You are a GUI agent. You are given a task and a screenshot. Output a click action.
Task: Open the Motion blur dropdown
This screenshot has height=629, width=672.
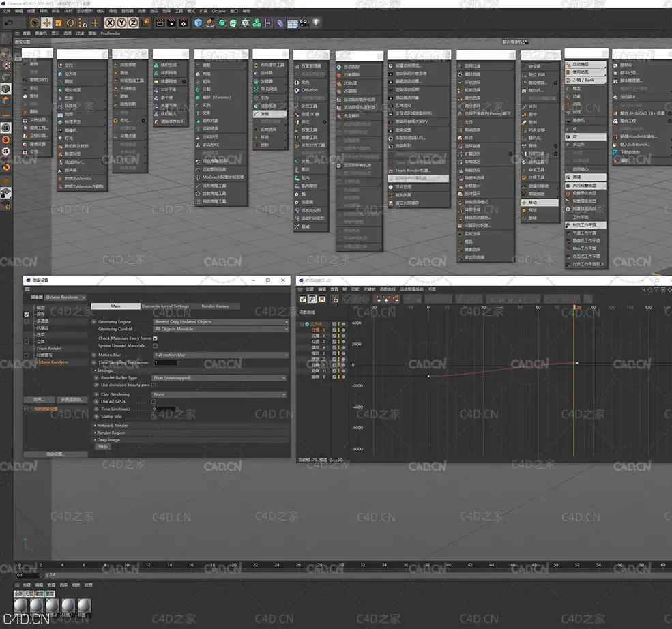tap(221, 355)
